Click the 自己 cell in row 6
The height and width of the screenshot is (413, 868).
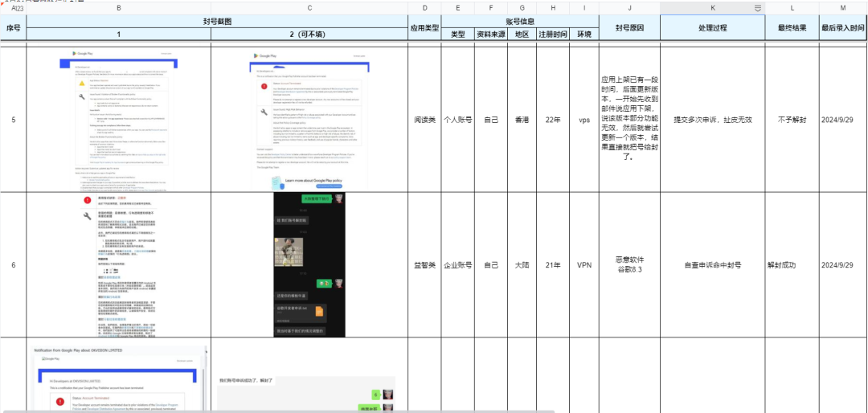[491, 264]
